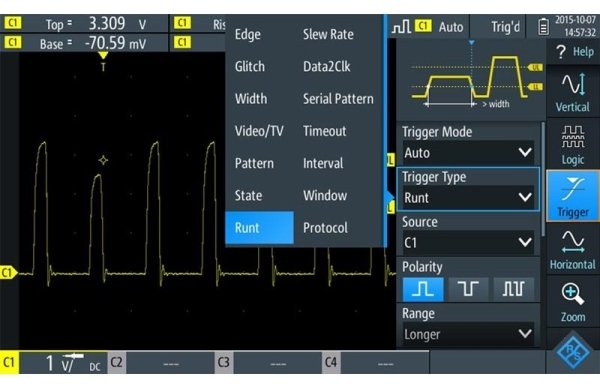The height and width of the screenshot is (390, 600).
Task: Click the Trig'd status indicator
Action: (x=505, y=27)
